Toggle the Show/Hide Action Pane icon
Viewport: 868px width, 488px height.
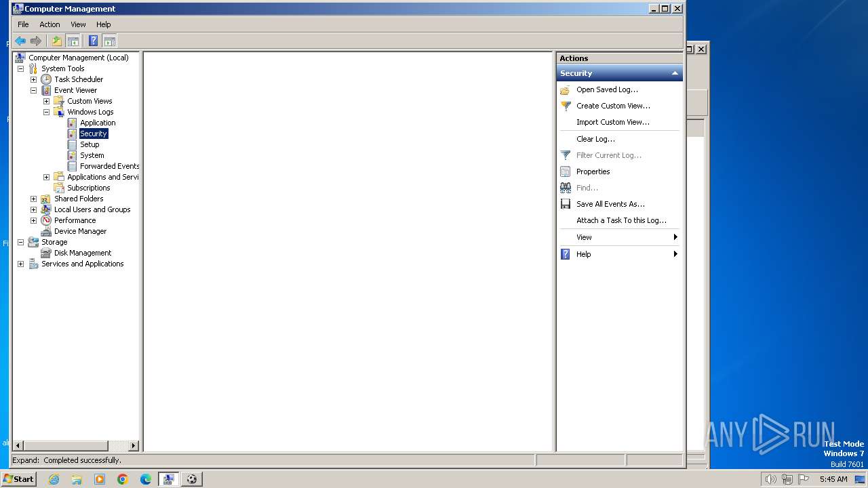coord(109,41)
